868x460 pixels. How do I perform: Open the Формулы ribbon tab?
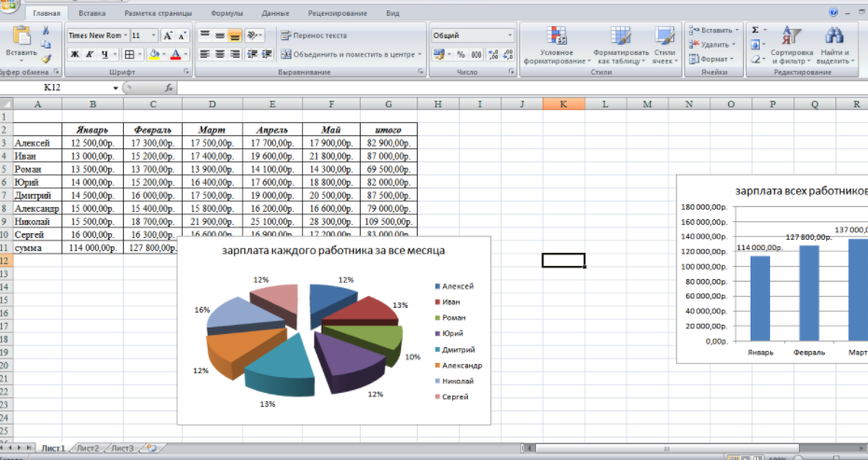point(227,14)
